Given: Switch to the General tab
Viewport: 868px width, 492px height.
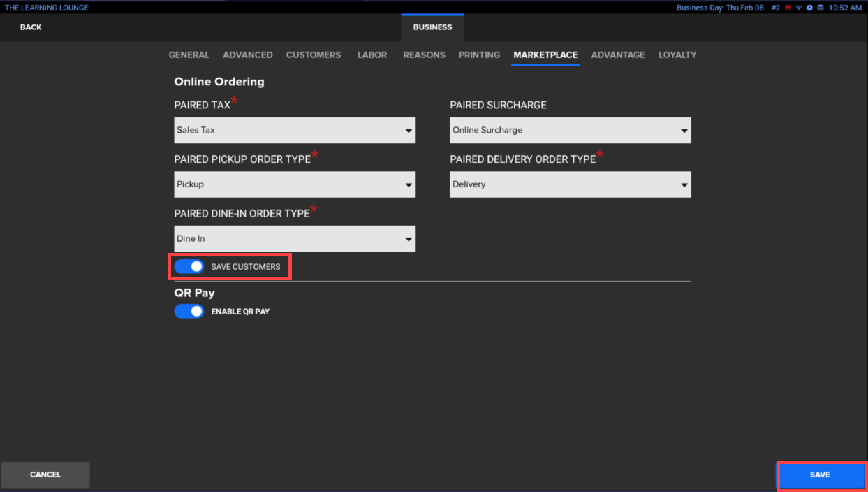Looking at the screenshot, I should [x=189, y=55].
